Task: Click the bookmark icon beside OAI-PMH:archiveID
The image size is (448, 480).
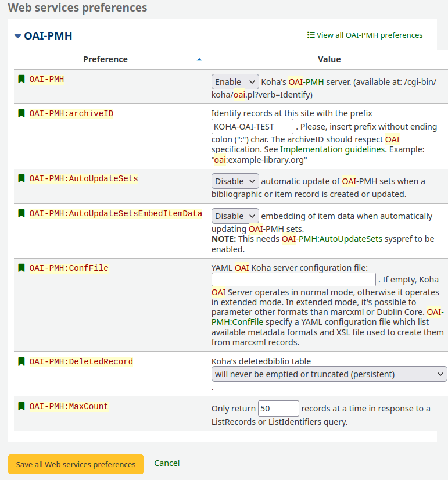Action: pos(21,113)
